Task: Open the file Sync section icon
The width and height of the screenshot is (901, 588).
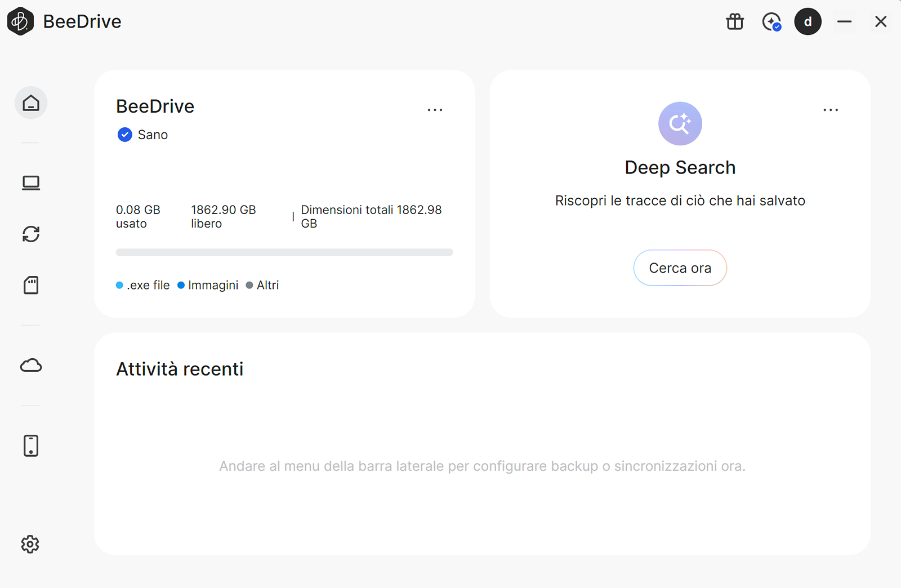Action: point(31,234)
